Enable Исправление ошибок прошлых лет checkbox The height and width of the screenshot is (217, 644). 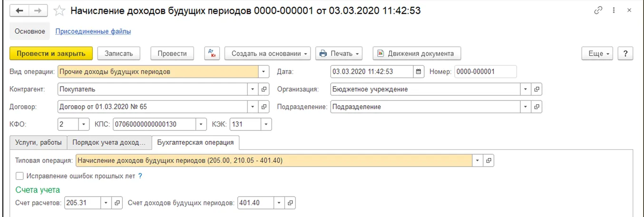point(20,176)
